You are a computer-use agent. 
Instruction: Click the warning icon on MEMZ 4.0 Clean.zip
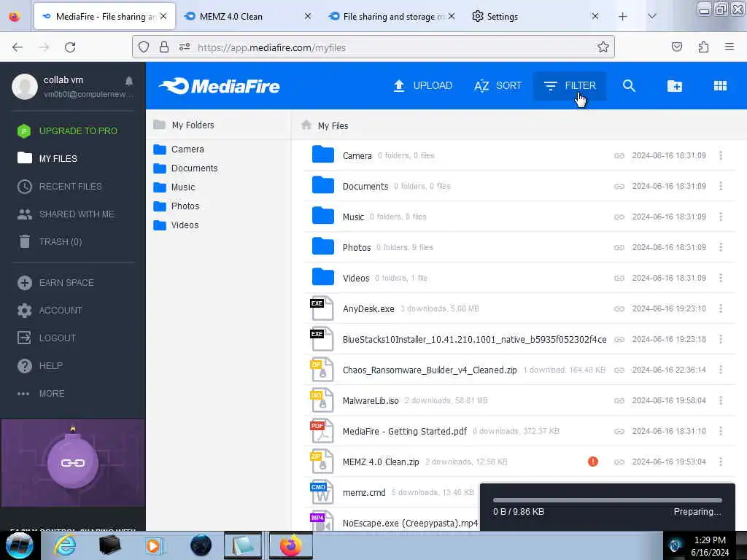[x=592, y=462]
